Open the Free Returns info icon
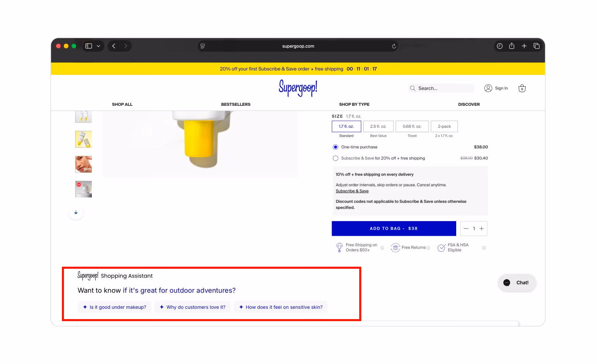Viewport: 596px width, 364px height. click(428, 248)
